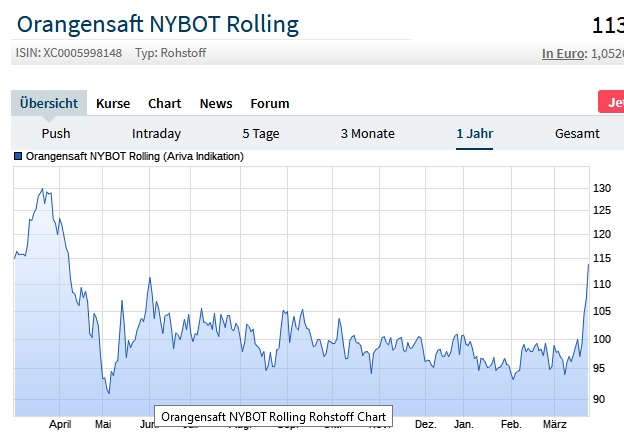This screenshot has width=624, height=440.
Task: Select the Push chart view
Action: (56, 133)
